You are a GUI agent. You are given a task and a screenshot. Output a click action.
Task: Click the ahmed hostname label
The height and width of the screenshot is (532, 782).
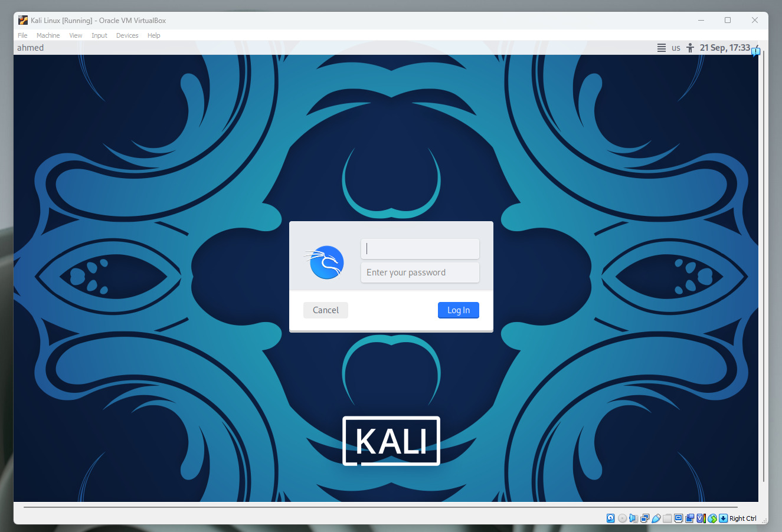tap(30, 48)
